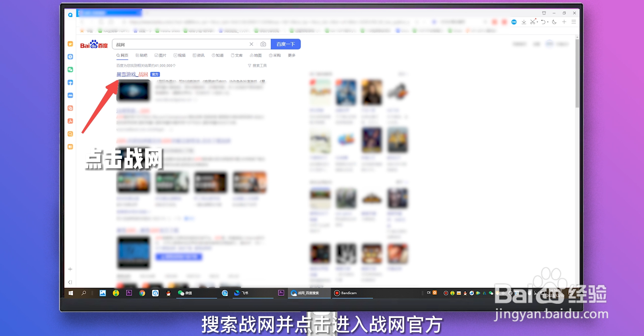The height and width of the screenshot is (336, 644).
Task: Open the 视频 tab
Action: 180,56
